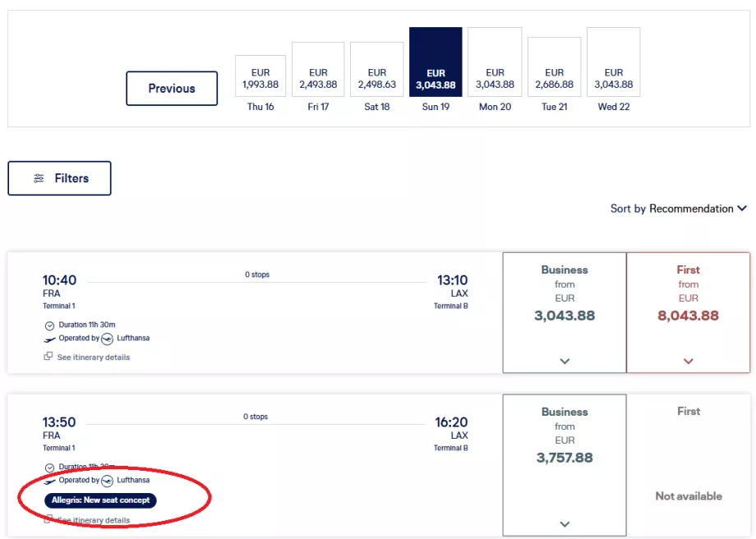The height and width of the screenshot is (539, 756).
Task: Click the clock icon on 10:40 flight
Action: click(x=49, y=325)
